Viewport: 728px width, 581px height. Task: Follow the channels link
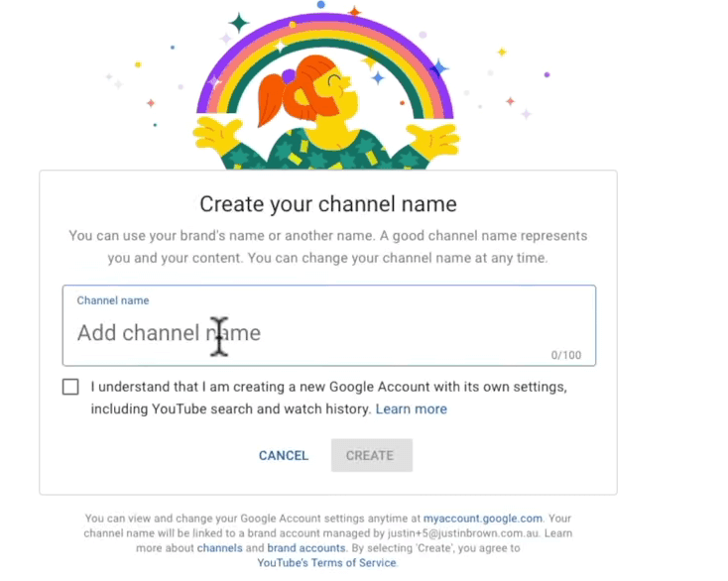219,548
